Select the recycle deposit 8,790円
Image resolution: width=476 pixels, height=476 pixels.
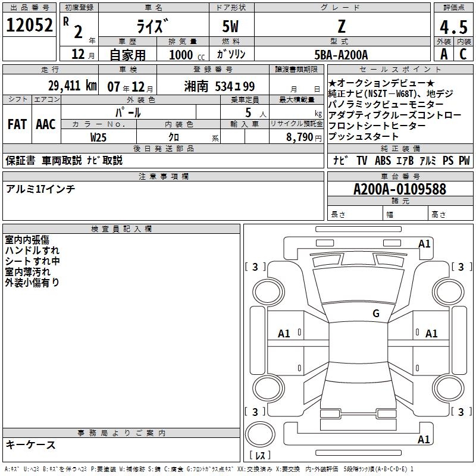pos(304,137)
